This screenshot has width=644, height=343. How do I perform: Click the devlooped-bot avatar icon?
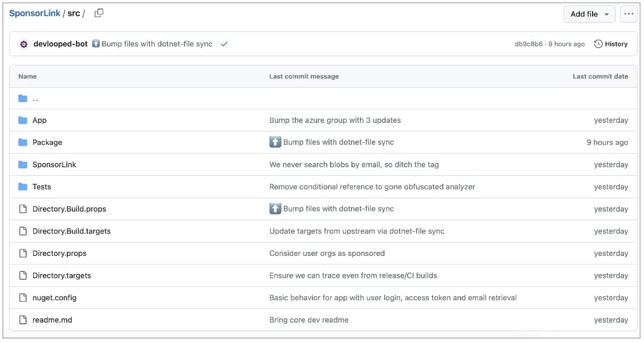click(x=24, y=44)
